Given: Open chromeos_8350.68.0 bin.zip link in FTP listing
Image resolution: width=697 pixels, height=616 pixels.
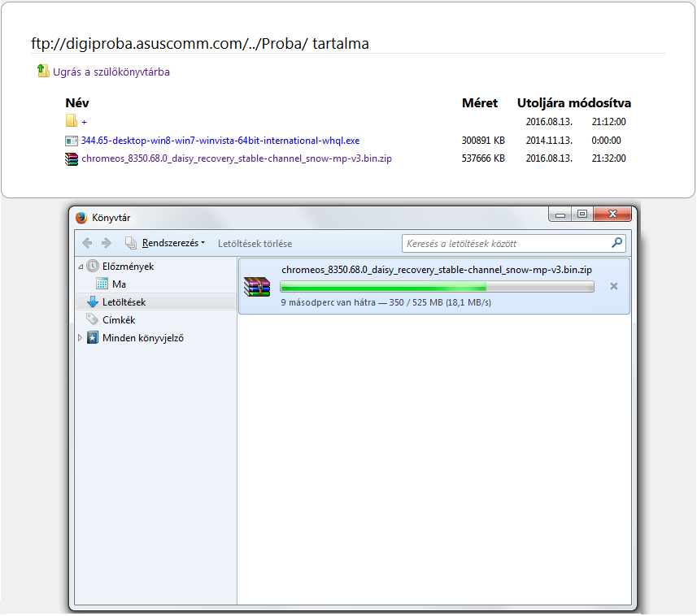Looking at the screenshot, I should 237,158.
